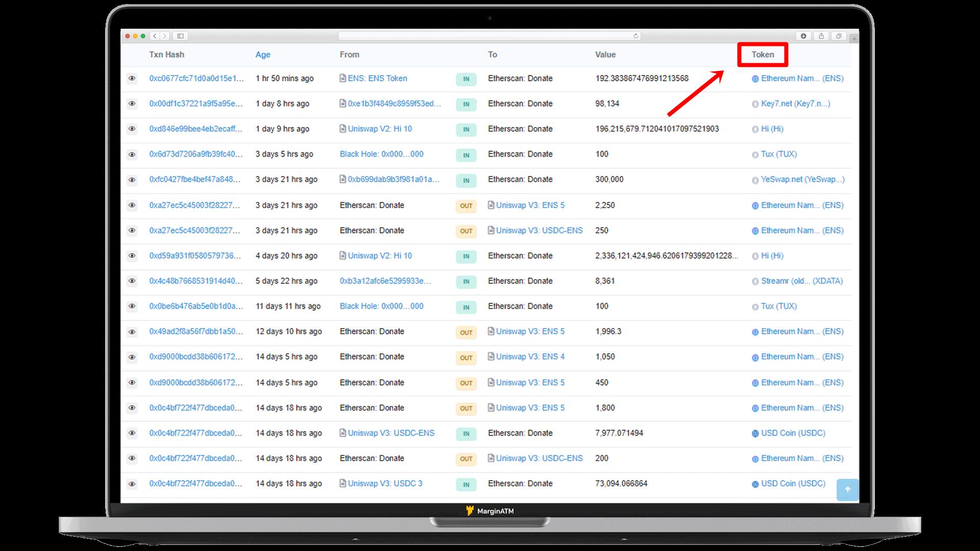Click IN badge in the 98,134 row
Screen dimensions: 980x551
point(466,105)
